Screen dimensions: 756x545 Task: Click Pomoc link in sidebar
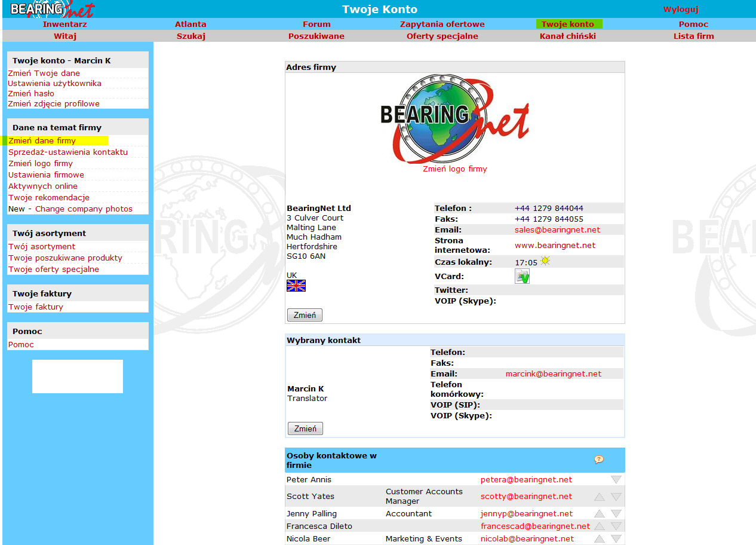point(21,345)
